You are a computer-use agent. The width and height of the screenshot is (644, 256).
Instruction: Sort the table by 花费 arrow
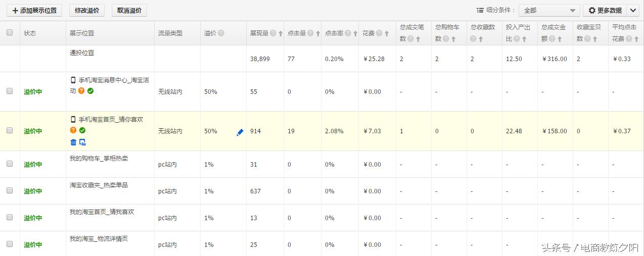click(387, 33)
